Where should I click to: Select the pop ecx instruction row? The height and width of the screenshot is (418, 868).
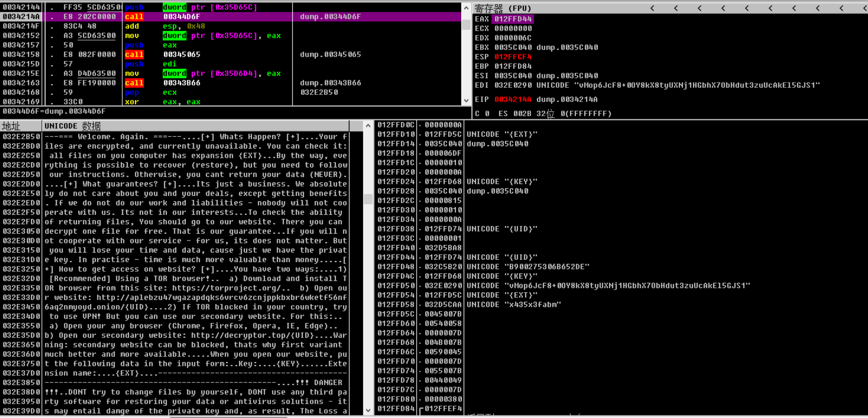coord(231,92)
